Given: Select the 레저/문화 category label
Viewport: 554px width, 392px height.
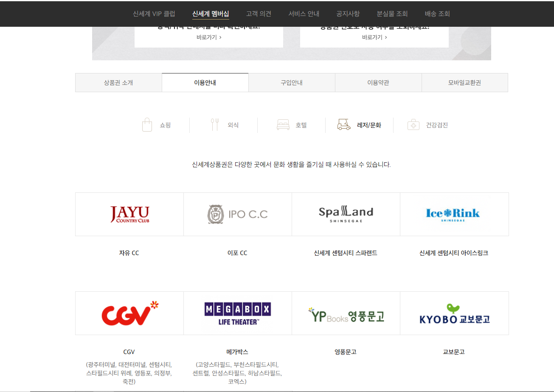Looking at the screenshot, I should tap(369, 125).
